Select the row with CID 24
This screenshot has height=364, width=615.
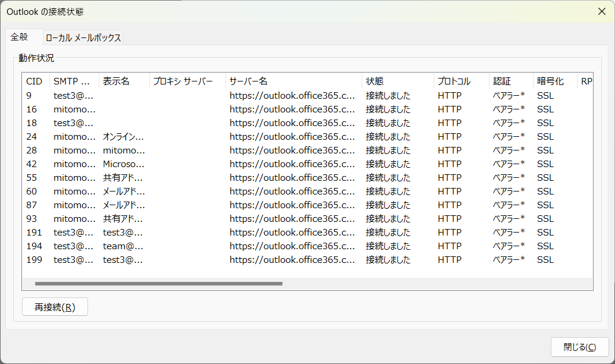pyautogui.click(x=307, y=137)
